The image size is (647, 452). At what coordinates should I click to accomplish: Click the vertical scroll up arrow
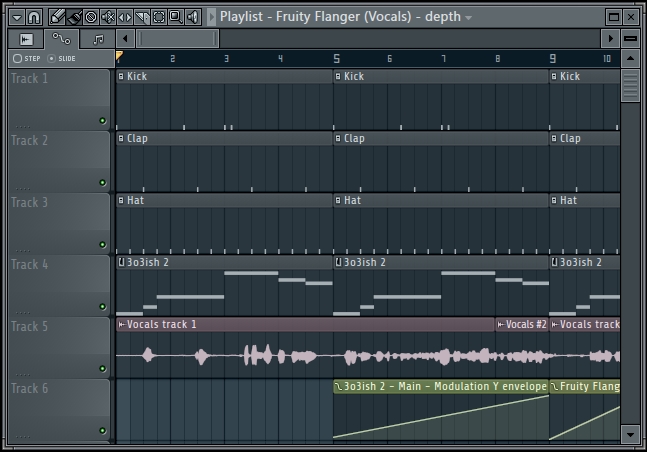tap(630, 59)
